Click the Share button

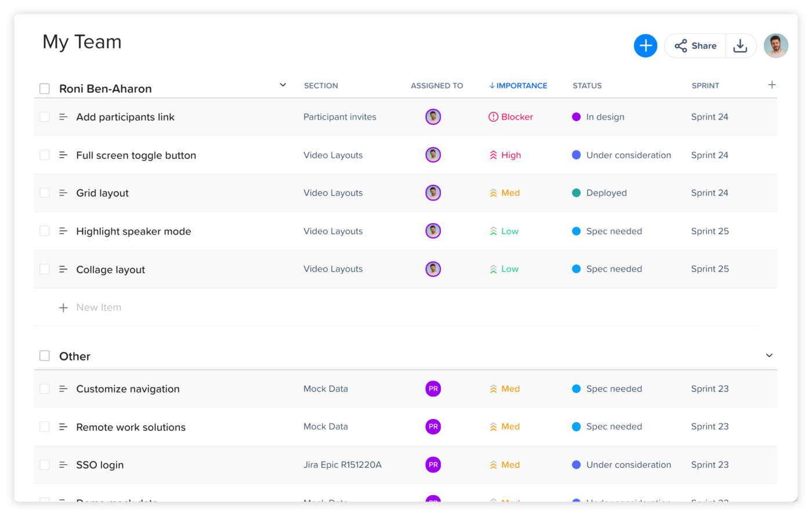(695, 46)
